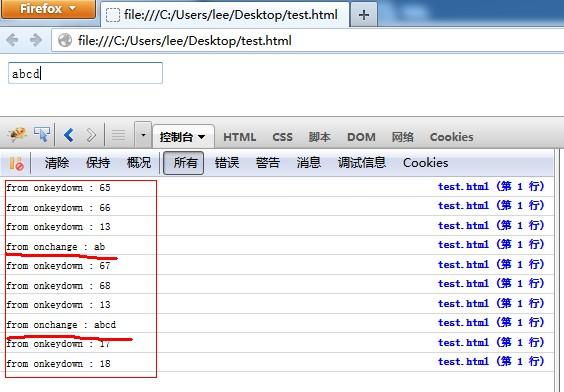Switch to the HTML panel tab
The width and height of the screenshot is (564, 392).
pyautogui.click(x=240, y=137)
